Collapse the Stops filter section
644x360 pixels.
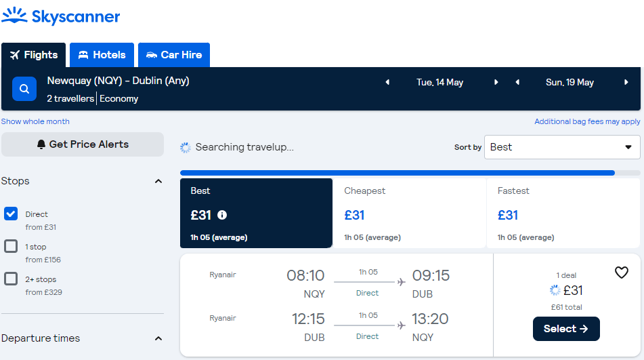pos(158,181)
